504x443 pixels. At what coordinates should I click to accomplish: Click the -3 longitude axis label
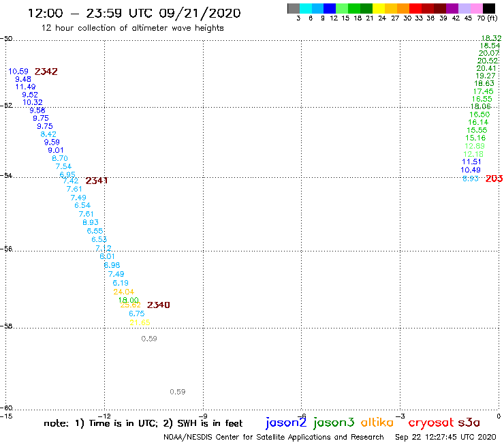tap(400, 416)
